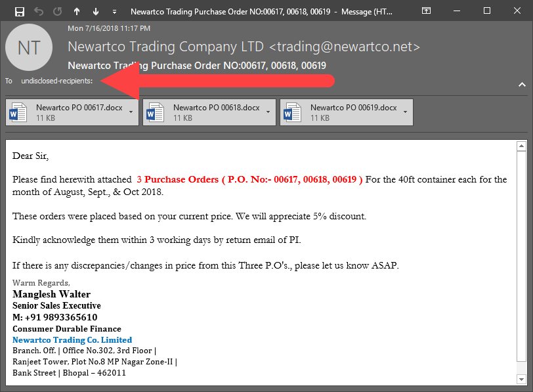Click Word icon of PO 00619 attachment

click(x=292, y=112)
